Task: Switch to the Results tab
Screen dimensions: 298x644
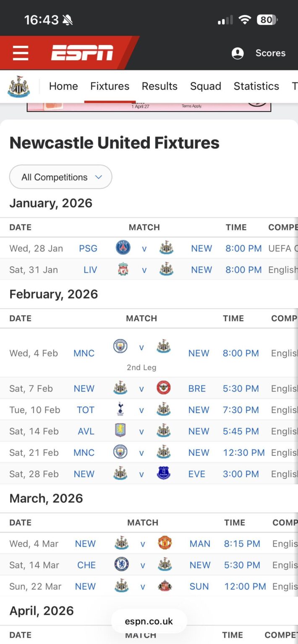Action: [x=159, y=86]
